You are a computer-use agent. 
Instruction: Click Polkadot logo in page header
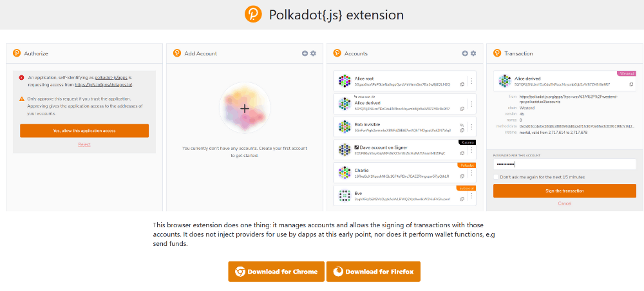point(253,15)
